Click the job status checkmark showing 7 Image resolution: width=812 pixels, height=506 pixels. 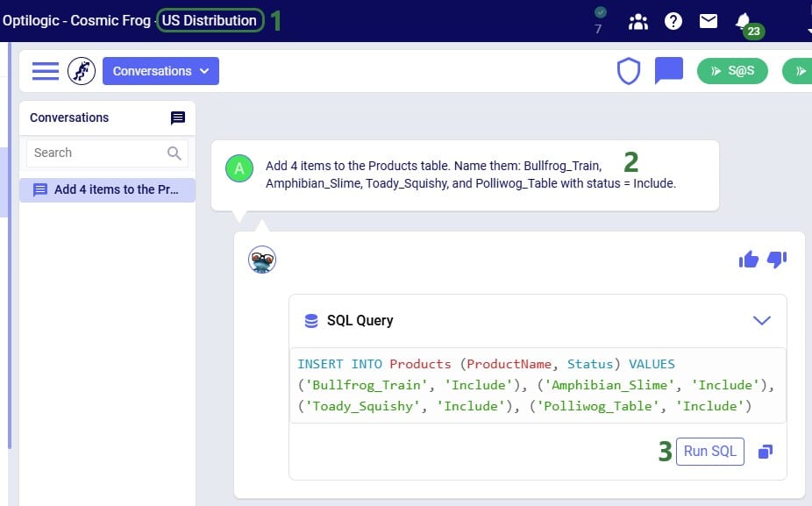[600, 21]
